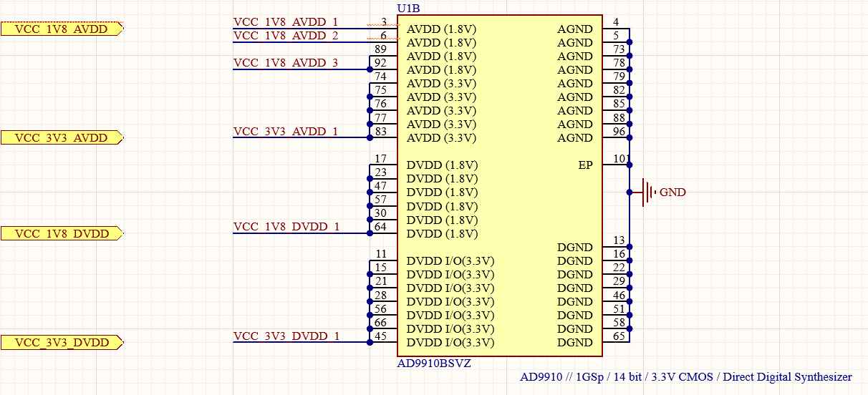The height and width of the screenshot is (395, 868).
Task: Select the EP pin name
Action: [586, 165]
